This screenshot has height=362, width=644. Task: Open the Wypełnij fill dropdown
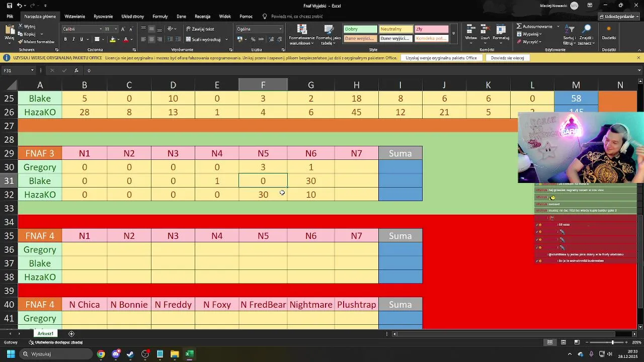(531, 34)
